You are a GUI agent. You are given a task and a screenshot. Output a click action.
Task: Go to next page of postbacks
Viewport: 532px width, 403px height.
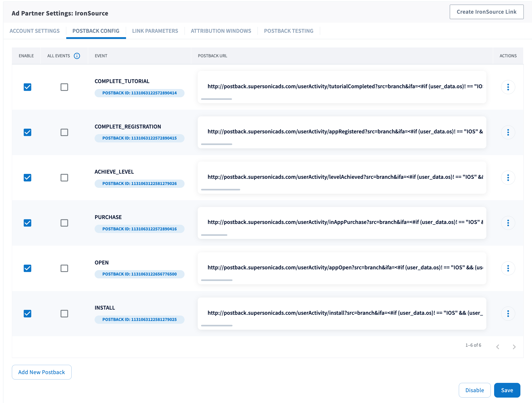pos(514,347)
